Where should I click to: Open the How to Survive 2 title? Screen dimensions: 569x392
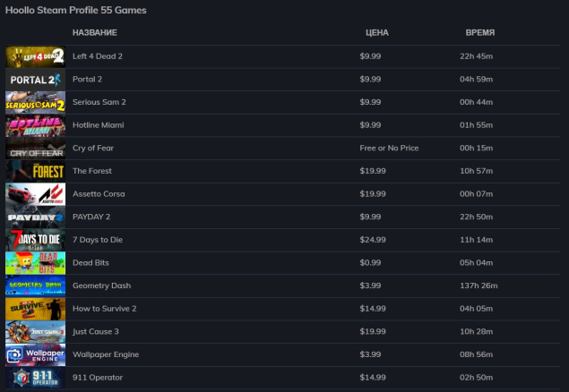[x=106, y=309]
